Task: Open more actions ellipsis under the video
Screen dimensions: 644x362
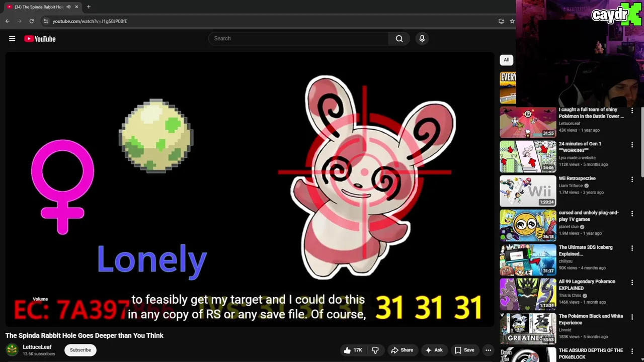Action: 488,350
